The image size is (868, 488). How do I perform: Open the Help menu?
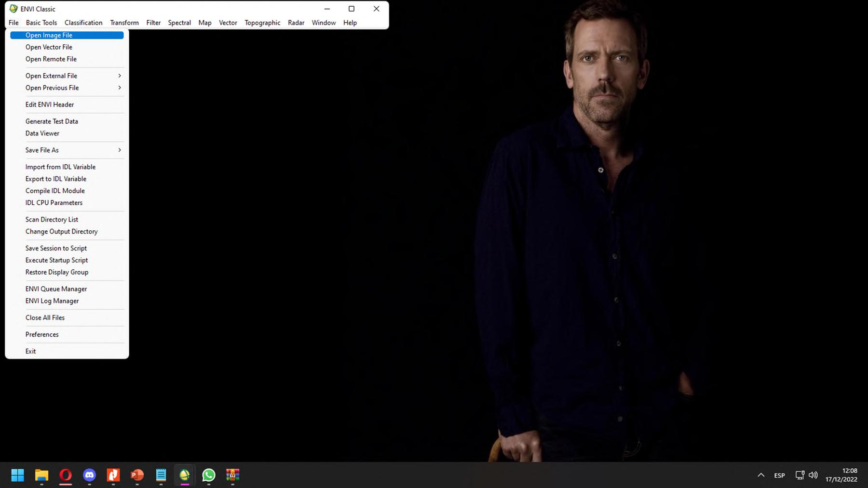pos(350,23)
